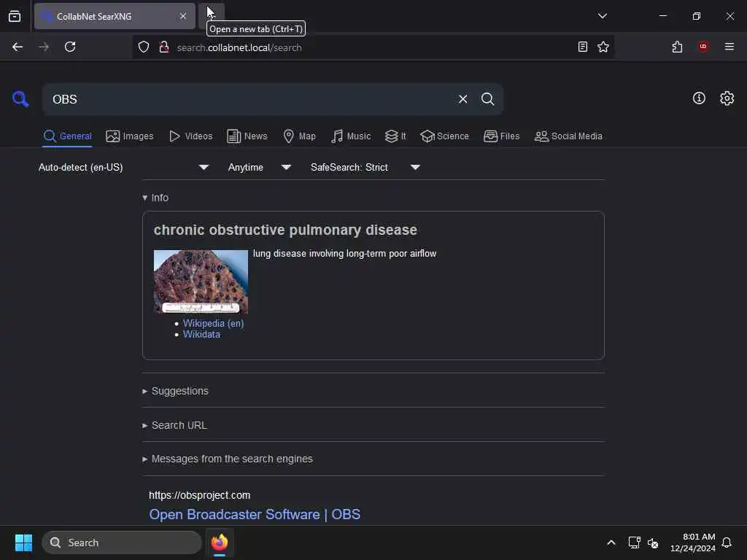Open the SafeSearch: Strict dropdown
747x560 pixels.
pos(365,167)
